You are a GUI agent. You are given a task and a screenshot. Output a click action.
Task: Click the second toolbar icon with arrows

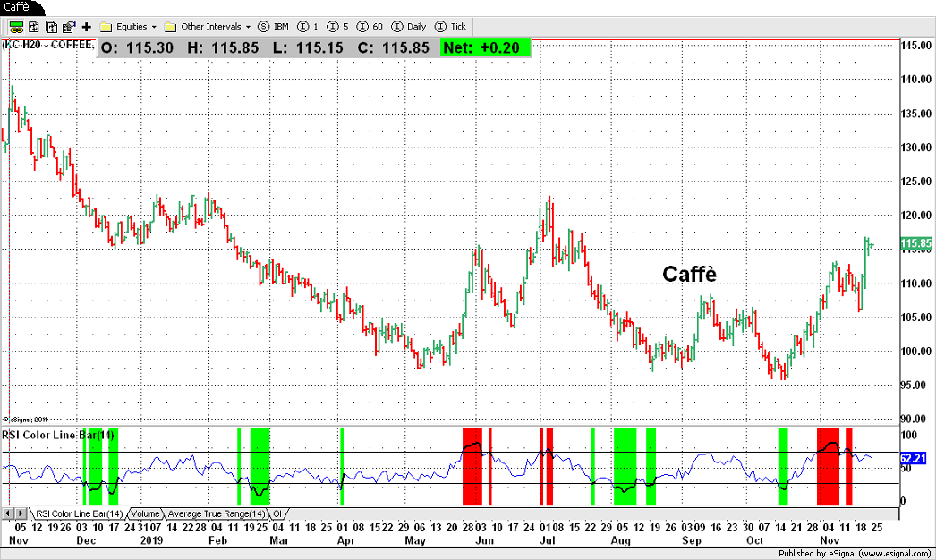point(34,27)
